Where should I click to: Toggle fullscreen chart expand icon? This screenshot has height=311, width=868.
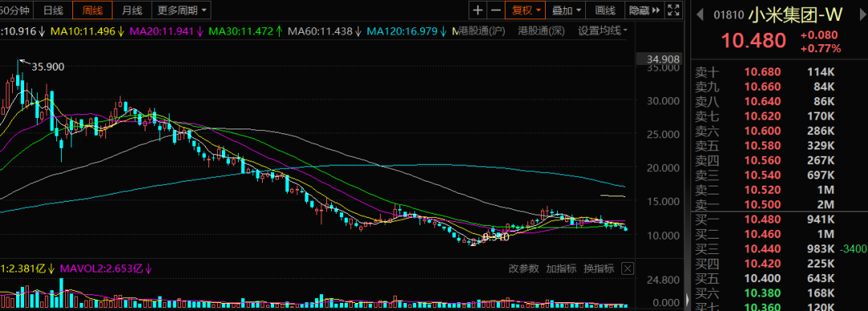(x=674, y=10)
